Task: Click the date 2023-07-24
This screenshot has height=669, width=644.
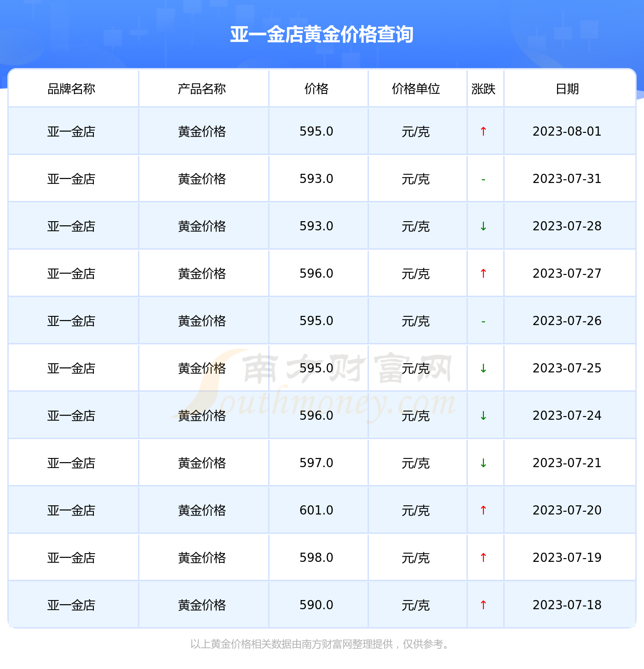Action: point(567,416)
